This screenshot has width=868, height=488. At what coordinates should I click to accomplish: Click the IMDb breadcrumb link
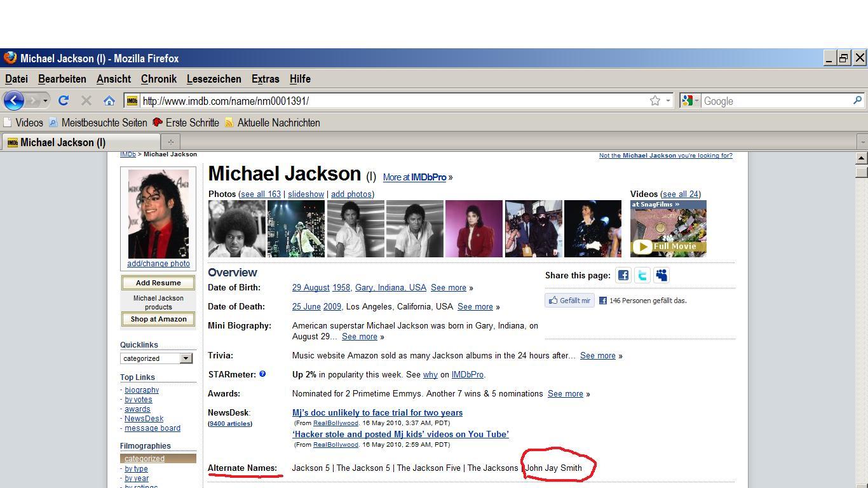tap(128, 155)
